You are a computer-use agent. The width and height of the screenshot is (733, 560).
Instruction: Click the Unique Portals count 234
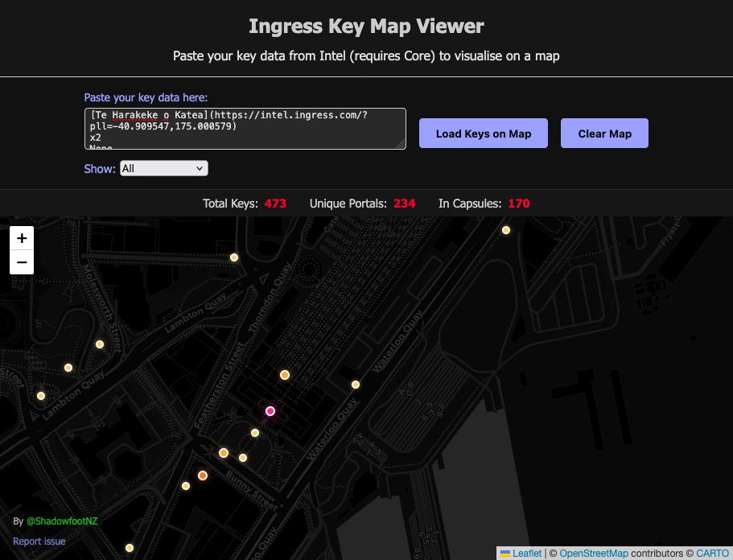click(x=405, y=204)
